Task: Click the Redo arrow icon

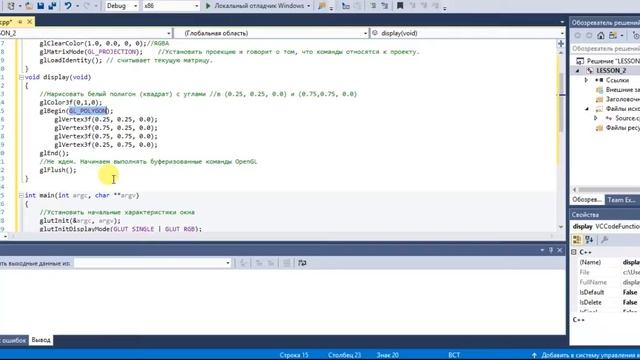Action: pos(87,6)
